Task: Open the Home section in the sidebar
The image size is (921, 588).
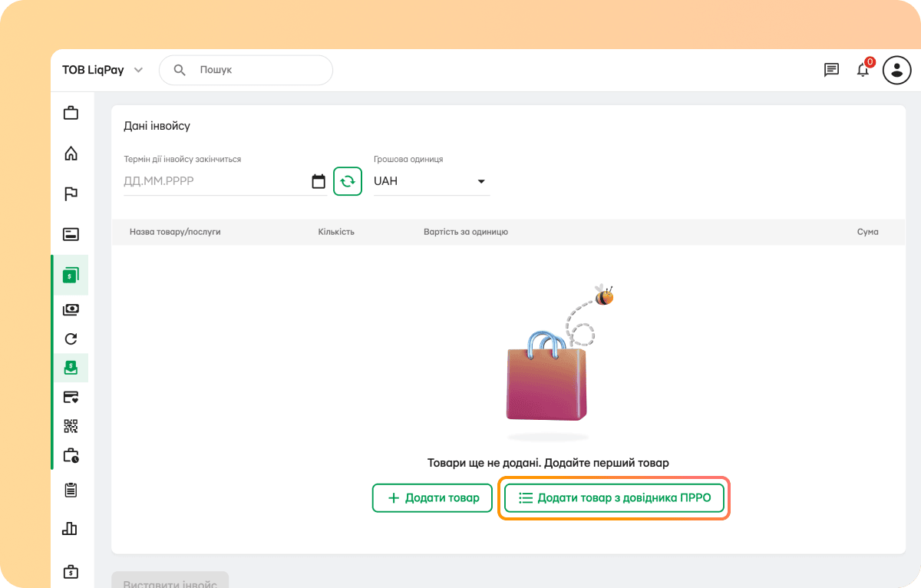Action: tap(71, 154)
